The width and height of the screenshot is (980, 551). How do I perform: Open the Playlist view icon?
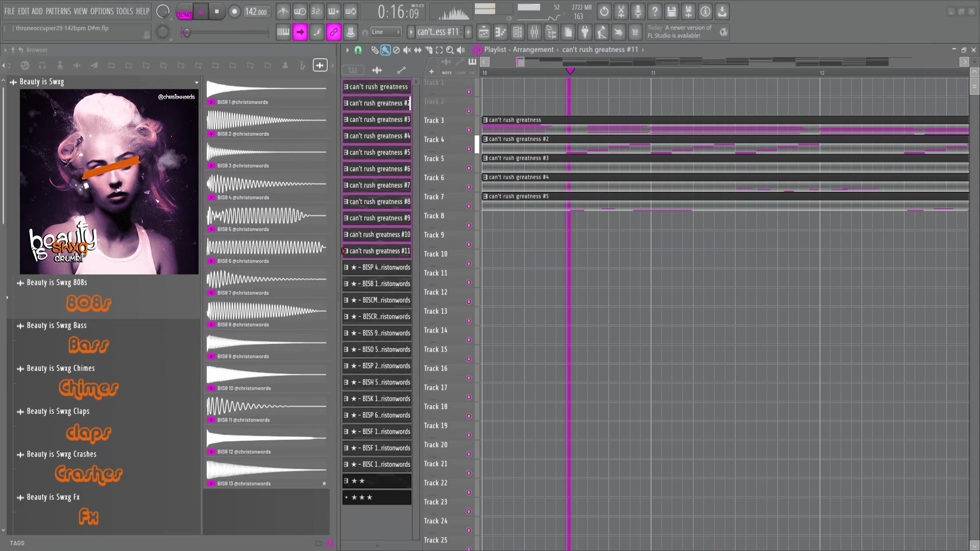point(484,33)
